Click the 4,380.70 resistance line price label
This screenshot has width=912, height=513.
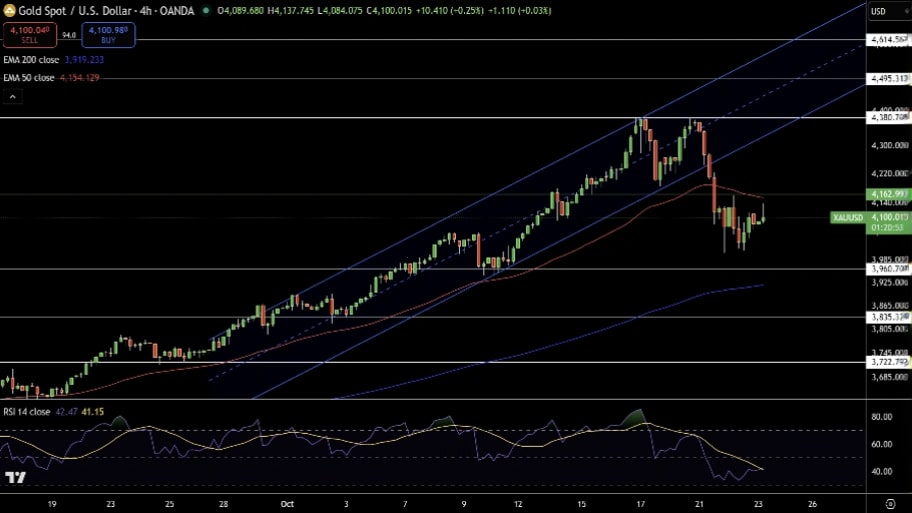[888, 118]
